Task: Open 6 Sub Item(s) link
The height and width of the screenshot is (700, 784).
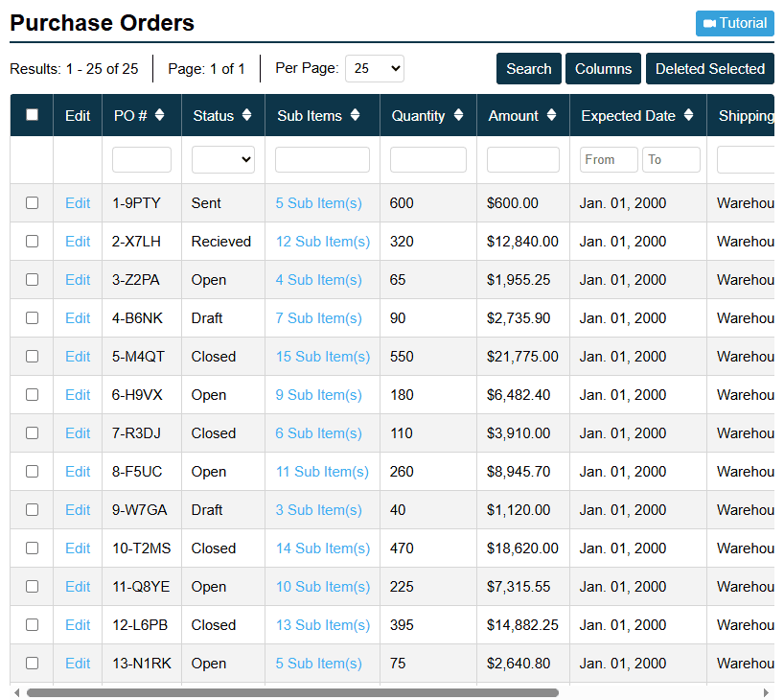Action: coord(319,433)
